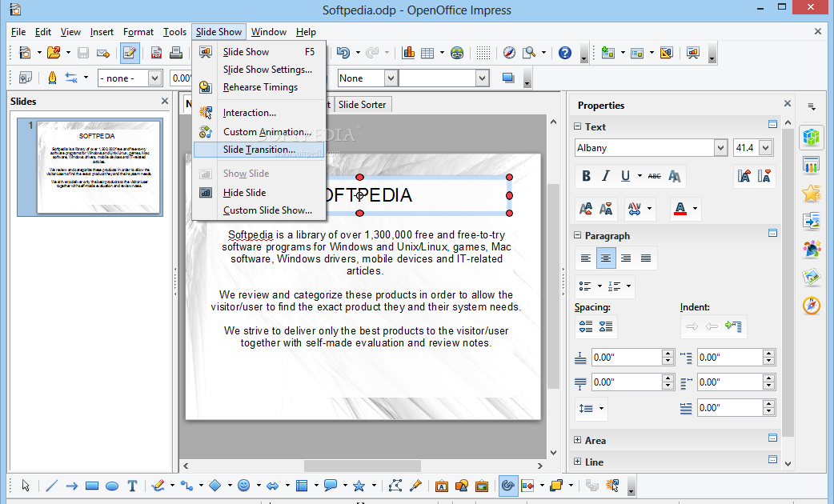Screen dimensions: 834x504
Task: Select the arrow Select tool
Action: [26, 486]
